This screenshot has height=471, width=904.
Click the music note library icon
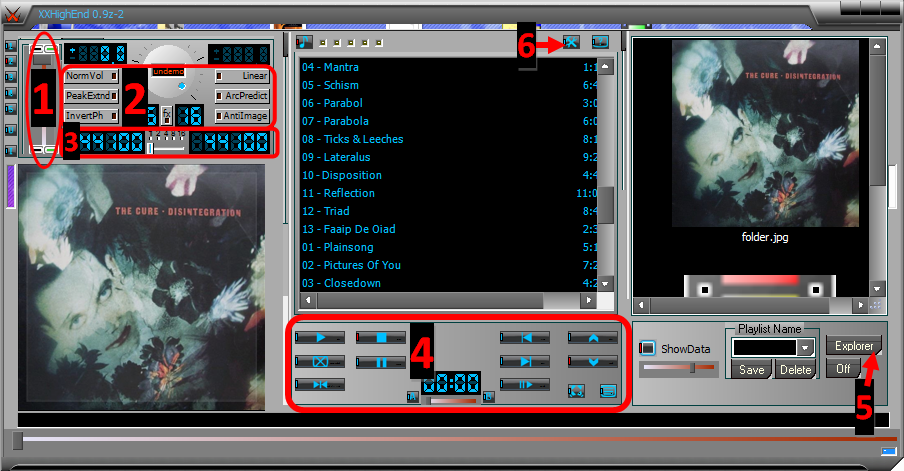click(x=304, y=42)
